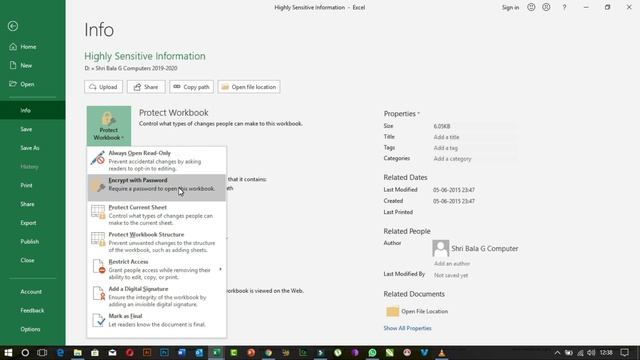Click the Add a title field

pyautogui.click(x=475, y=137)
